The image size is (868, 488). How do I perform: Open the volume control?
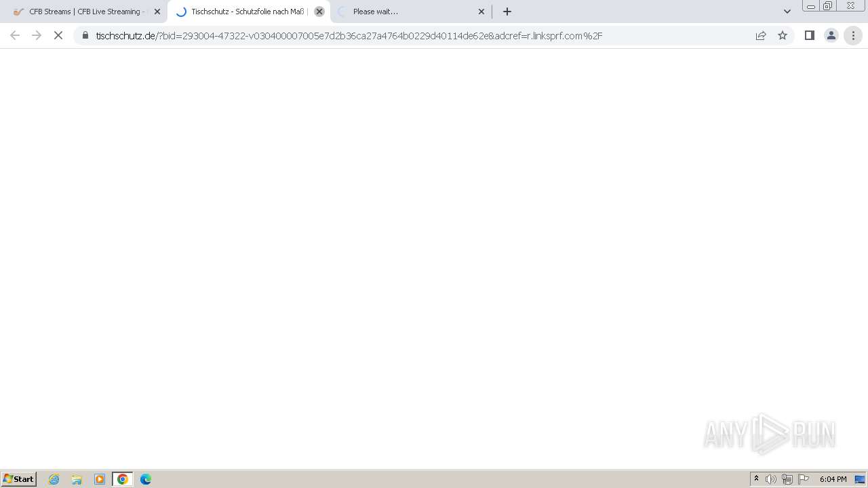tap(771, 479)
